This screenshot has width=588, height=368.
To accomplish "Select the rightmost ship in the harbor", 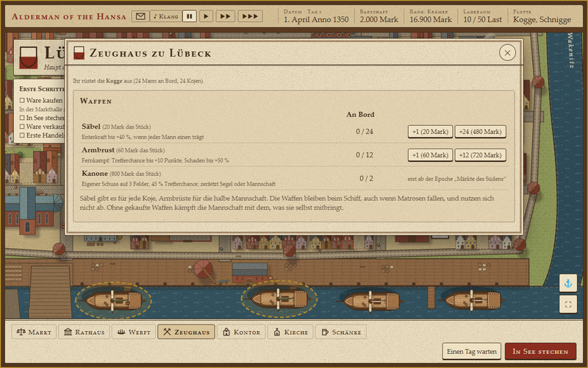I will (x=473, y=301).
